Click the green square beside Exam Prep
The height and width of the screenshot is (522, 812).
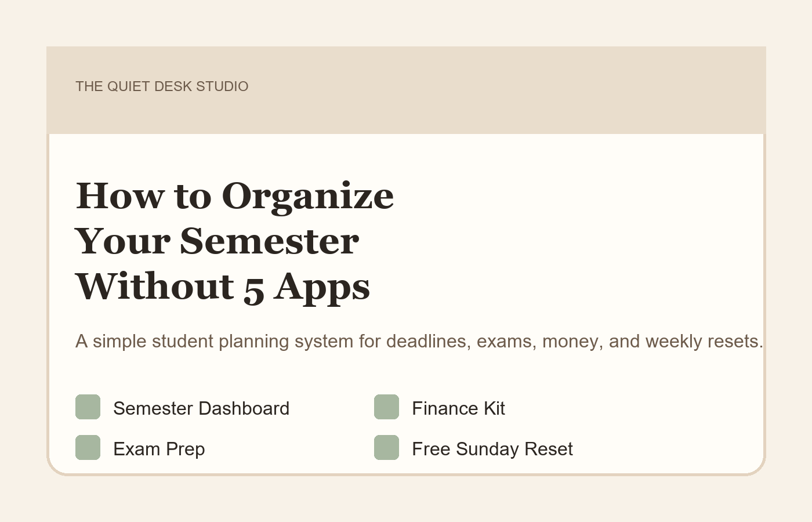tap(88, 448)
